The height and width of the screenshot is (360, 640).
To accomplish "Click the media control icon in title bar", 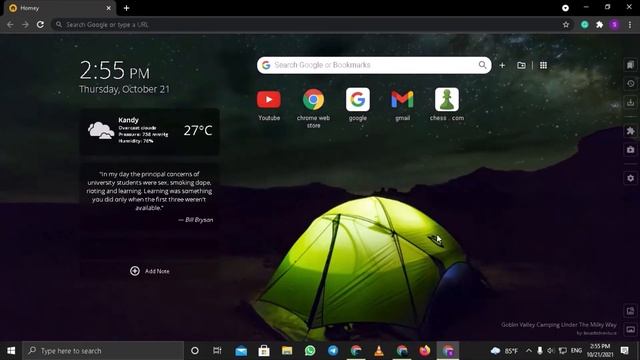I will 565,8.
